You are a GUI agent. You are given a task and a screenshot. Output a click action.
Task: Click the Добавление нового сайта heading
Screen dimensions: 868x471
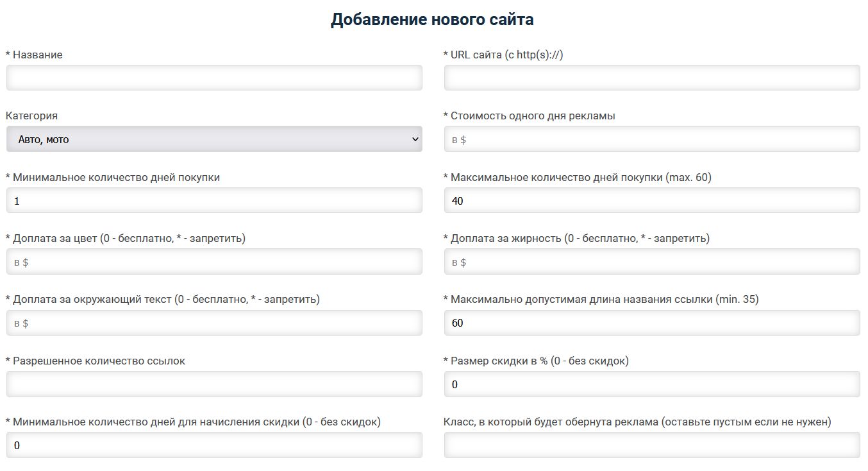(432, 20)
